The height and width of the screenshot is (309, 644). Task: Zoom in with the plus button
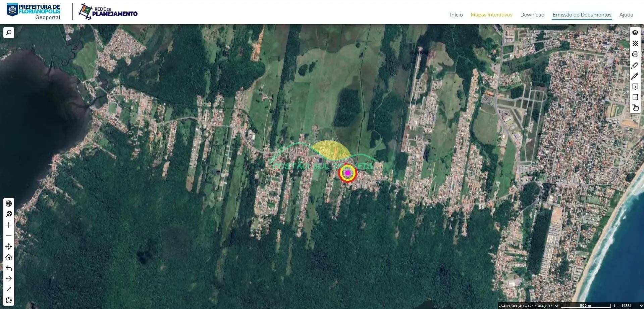(x=9, y=225)
